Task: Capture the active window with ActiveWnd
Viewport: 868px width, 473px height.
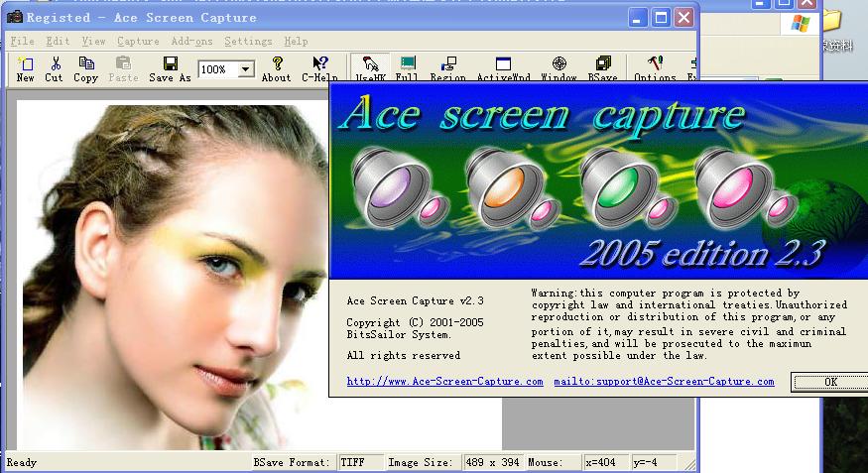Action: point(503,68)
